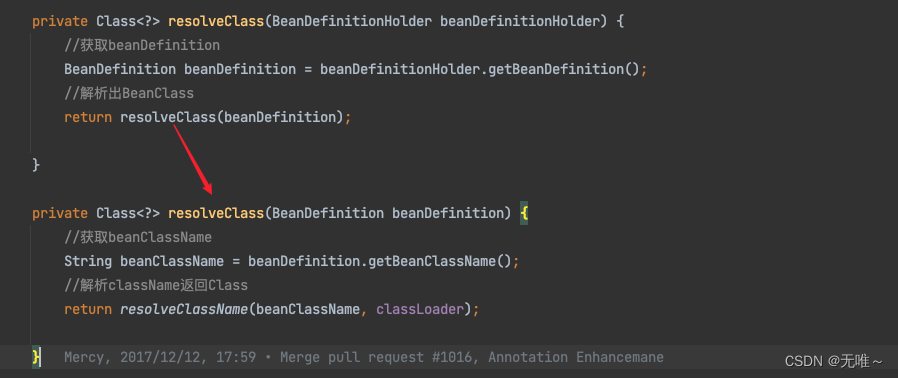Image resolution: width=898 pixels, height=378 pixels.
Task: Click the italic resolveClassName method call
Action: coord(184,309)
